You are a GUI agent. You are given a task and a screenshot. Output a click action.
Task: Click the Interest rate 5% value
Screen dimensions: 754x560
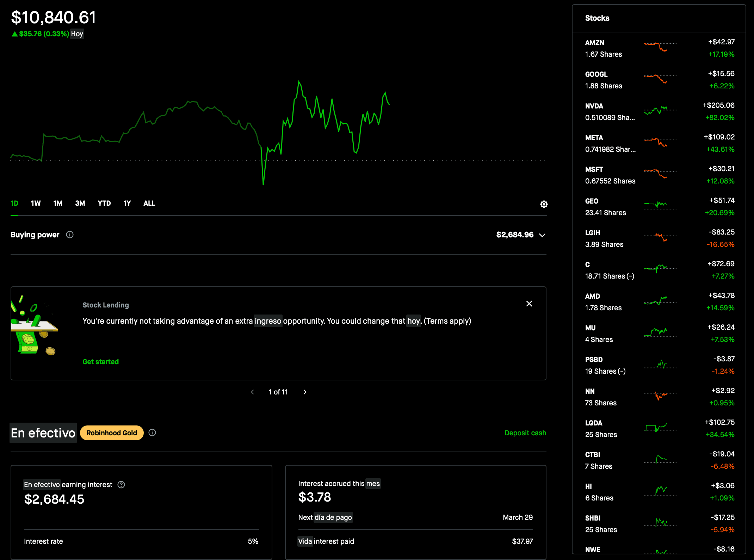click(x=253, y=541)
